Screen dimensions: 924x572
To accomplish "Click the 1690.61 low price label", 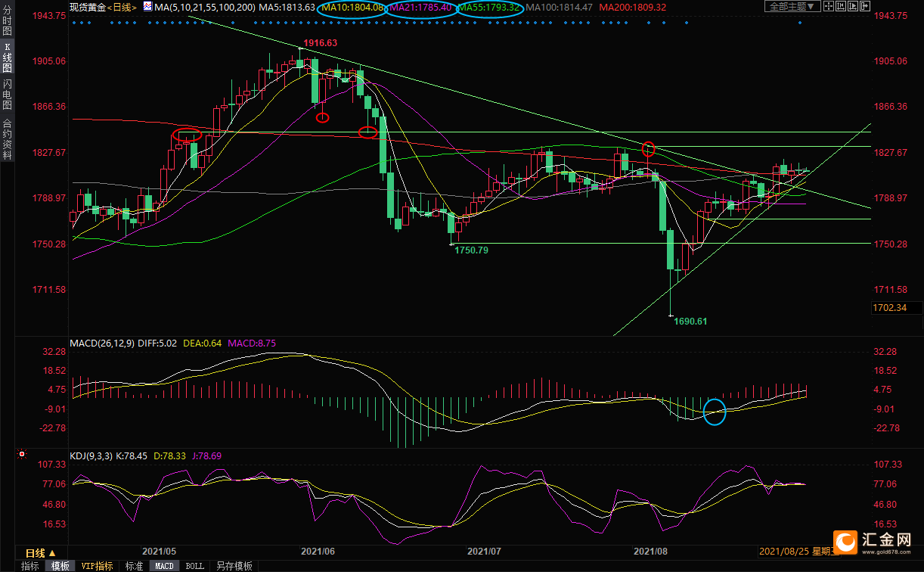I will 691,322.
